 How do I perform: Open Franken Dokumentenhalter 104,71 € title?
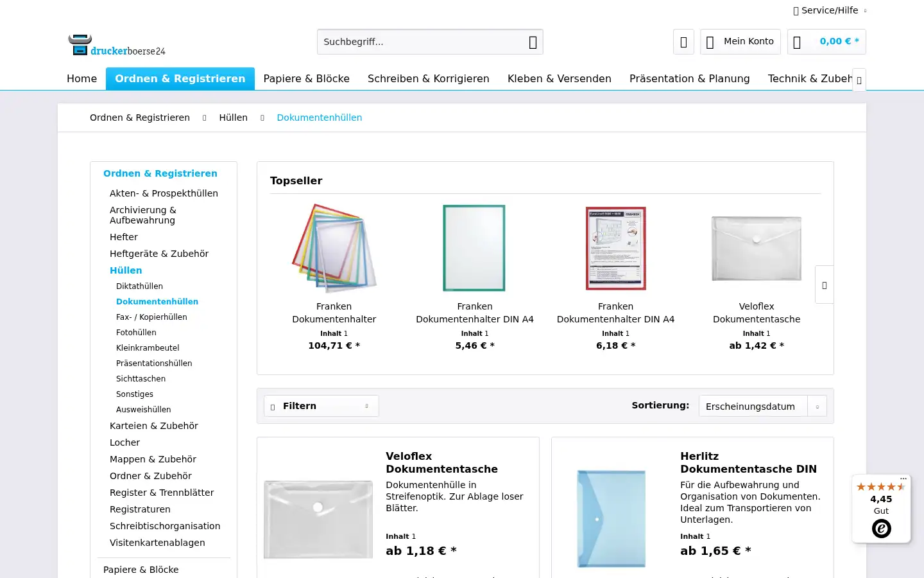[x=334, y=313]
